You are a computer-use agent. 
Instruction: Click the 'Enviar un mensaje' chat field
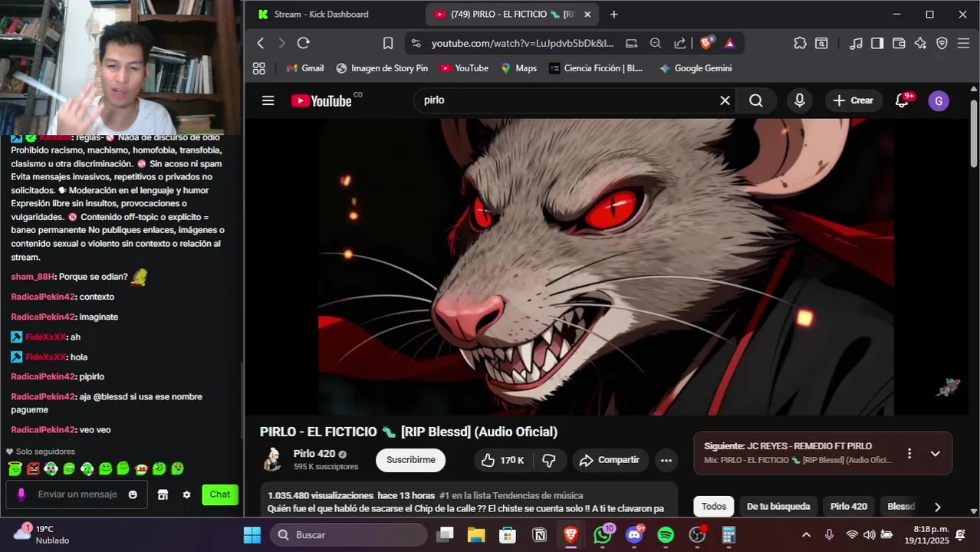pyautogui.click(x=77, y=495)
